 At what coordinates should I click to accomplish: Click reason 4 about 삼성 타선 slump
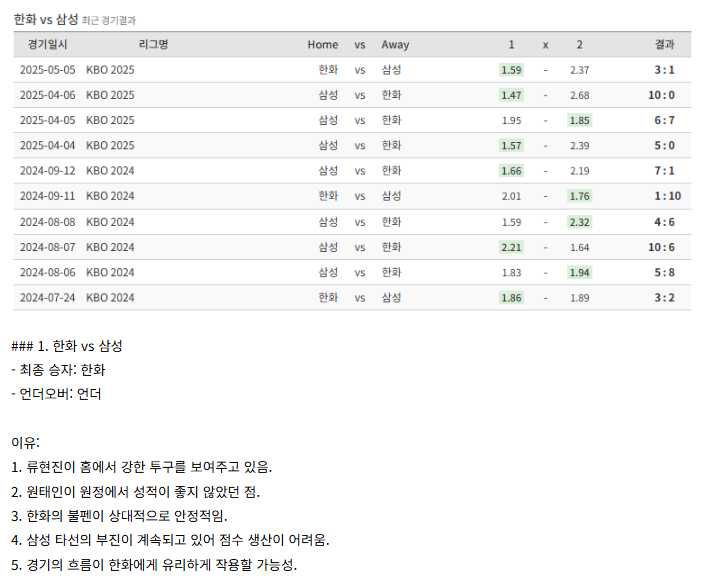click(170, 540)
